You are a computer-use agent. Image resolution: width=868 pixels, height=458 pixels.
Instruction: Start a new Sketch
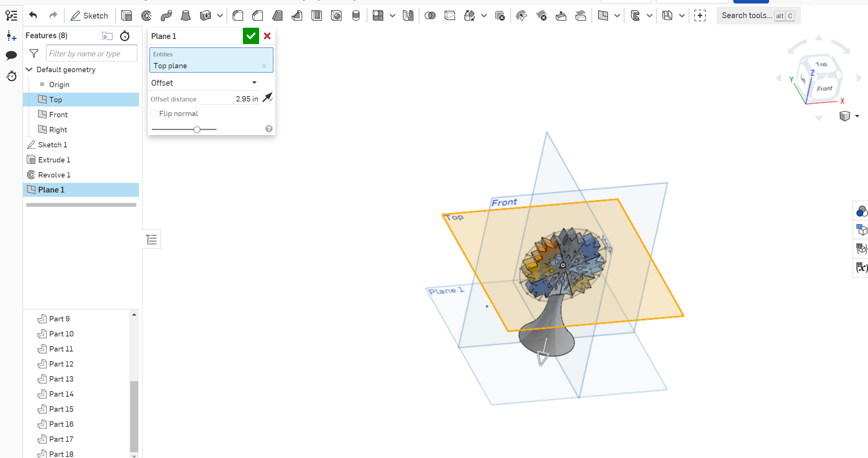tap(89, 15)
